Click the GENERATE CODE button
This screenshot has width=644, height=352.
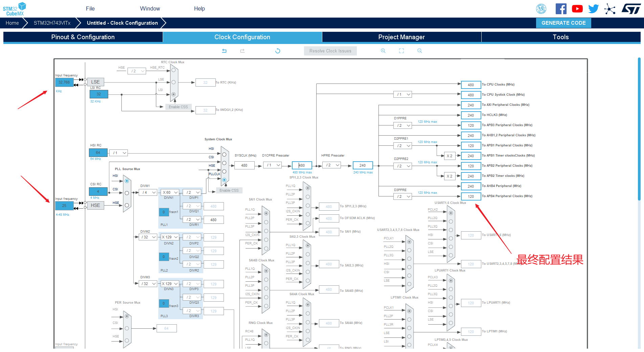563,23
